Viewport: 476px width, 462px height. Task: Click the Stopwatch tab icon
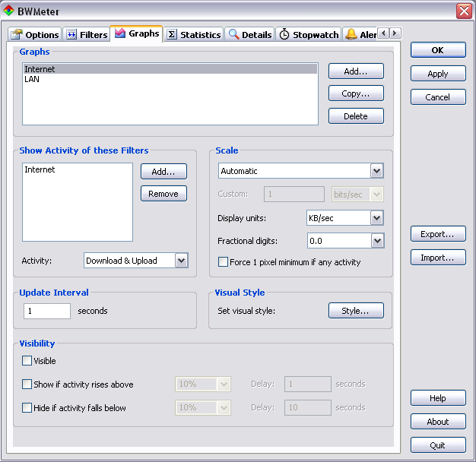pos(284,35)
